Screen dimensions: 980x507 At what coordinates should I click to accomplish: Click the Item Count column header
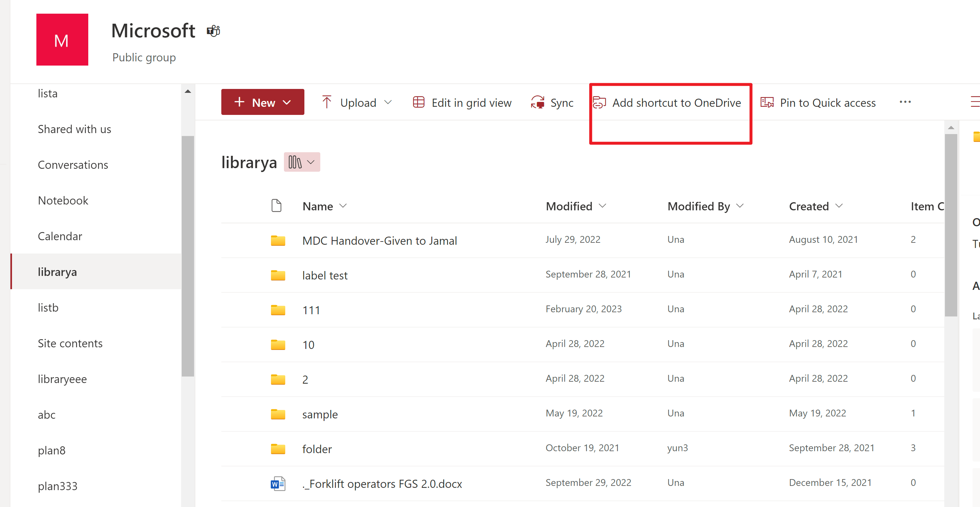(x=927, y=206)
